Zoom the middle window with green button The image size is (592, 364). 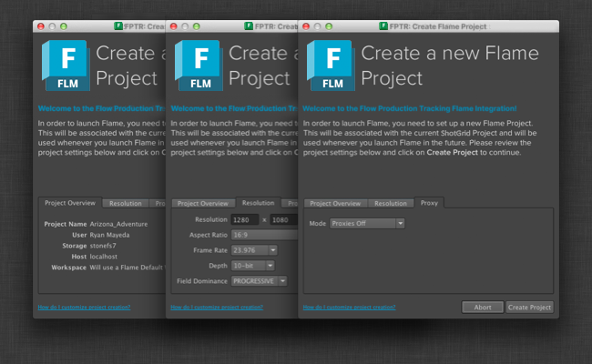(x=197, y=26)
